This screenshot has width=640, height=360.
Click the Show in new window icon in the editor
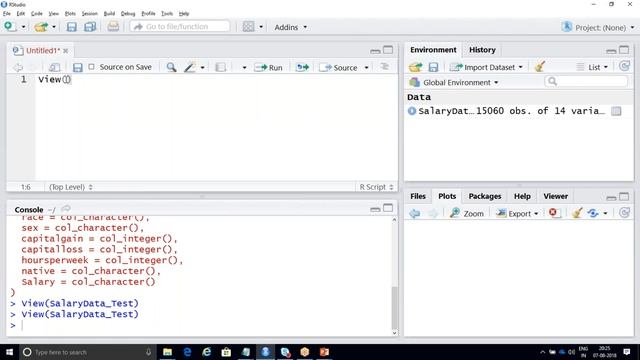(55, 67)
